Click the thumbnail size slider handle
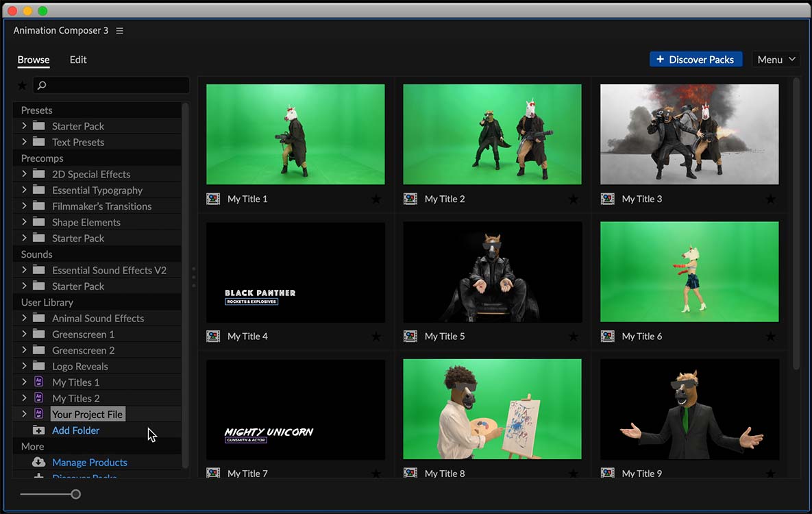812x514 pixels. coord(76,494)
